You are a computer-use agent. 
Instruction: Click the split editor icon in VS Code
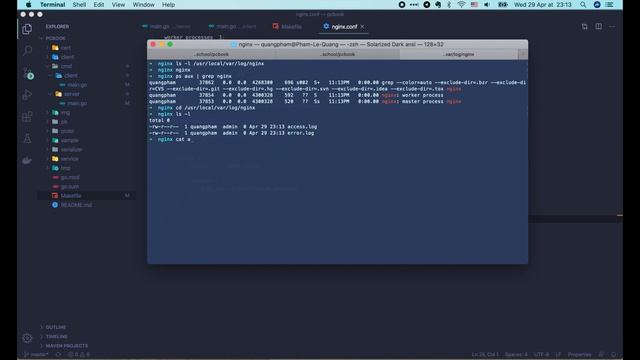[x=598, y=27]
